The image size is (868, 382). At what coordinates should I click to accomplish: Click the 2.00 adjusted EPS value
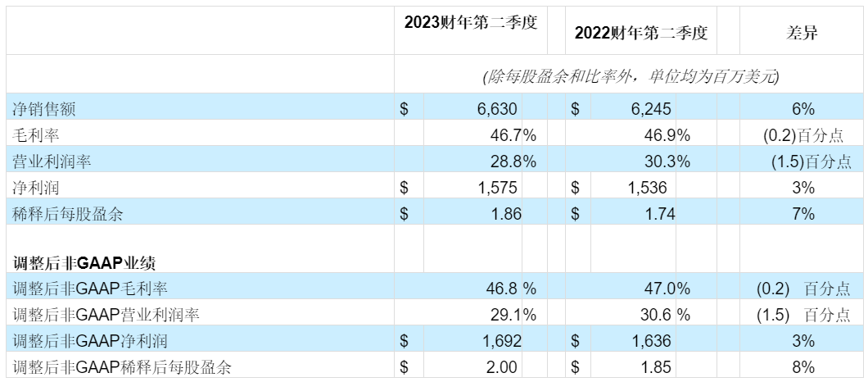pyautogui.click(x=501, y=366)
